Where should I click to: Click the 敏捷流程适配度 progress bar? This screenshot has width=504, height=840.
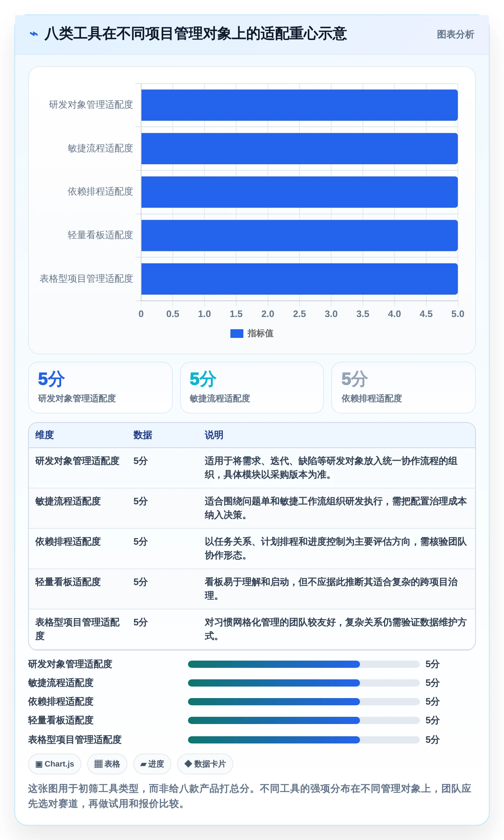(x=304, y=683)
